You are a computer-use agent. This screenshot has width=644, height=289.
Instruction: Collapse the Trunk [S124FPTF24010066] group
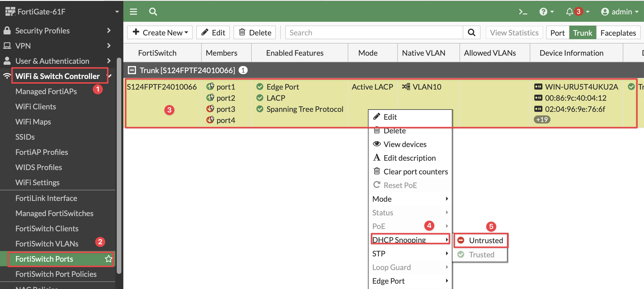click(132, 70)
